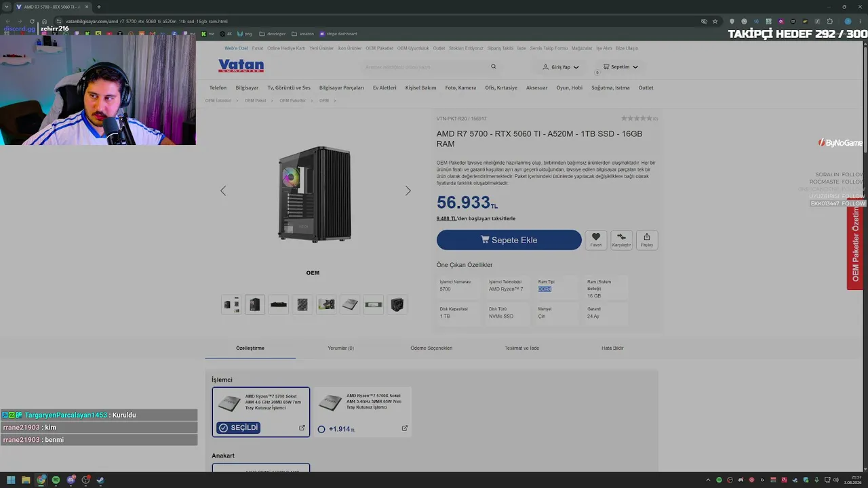The width and height of the screenshot is (868, 488).
Task: Open external link icon on Ryzen 7 5700 card
Action: pos(302,428)
